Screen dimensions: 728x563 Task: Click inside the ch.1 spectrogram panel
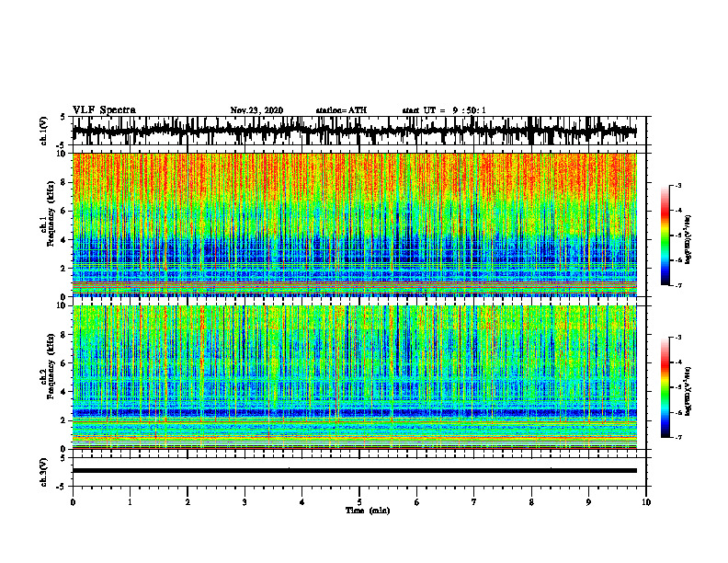(x=355, y=224)
